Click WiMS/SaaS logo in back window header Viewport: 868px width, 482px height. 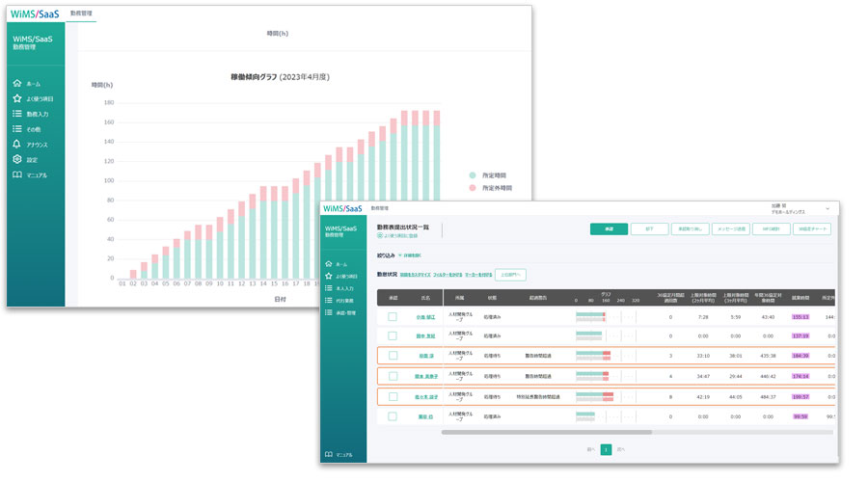click(x=35, y=13)
